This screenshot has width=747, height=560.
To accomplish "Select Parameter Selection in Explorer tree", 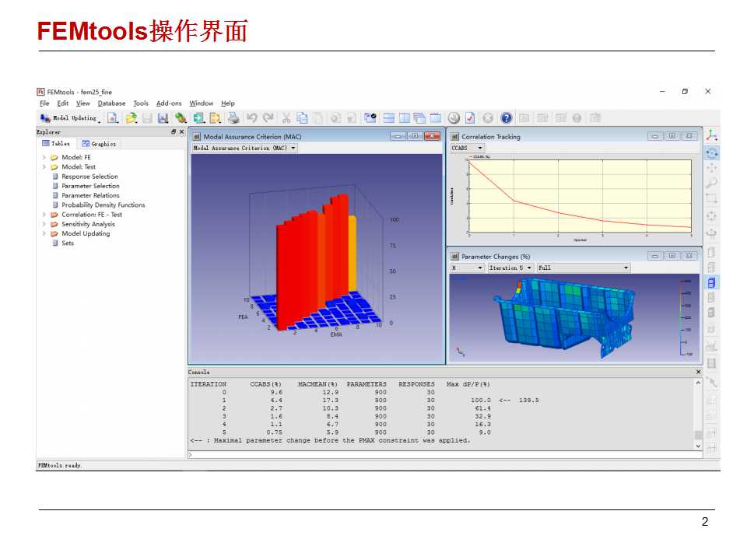I will (90, 186).
